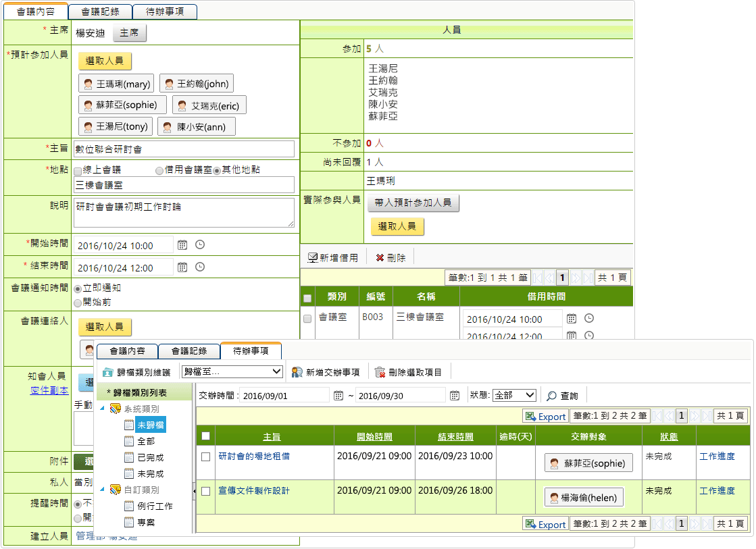Open calendar picker for 開始時間 field

click(x=182, y=245)
